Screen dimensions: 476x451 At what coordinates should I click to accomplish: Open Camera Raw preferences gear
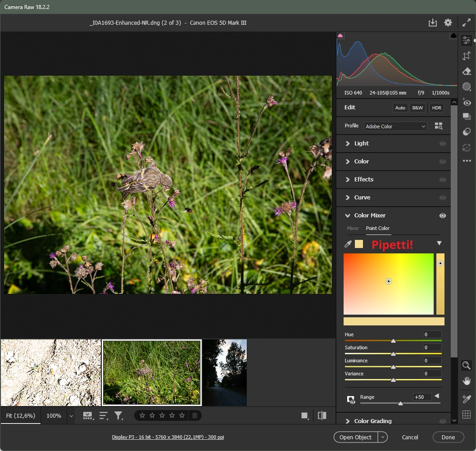pyautogui.click(x=448, y=23)
